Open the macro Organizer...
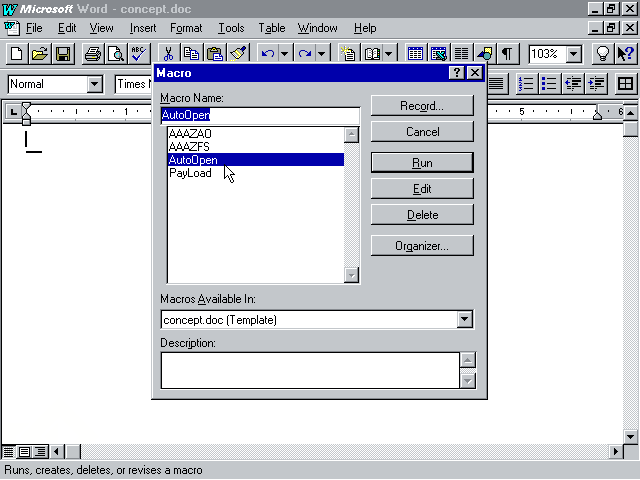 pyautogui.click(x=422, y=246)
